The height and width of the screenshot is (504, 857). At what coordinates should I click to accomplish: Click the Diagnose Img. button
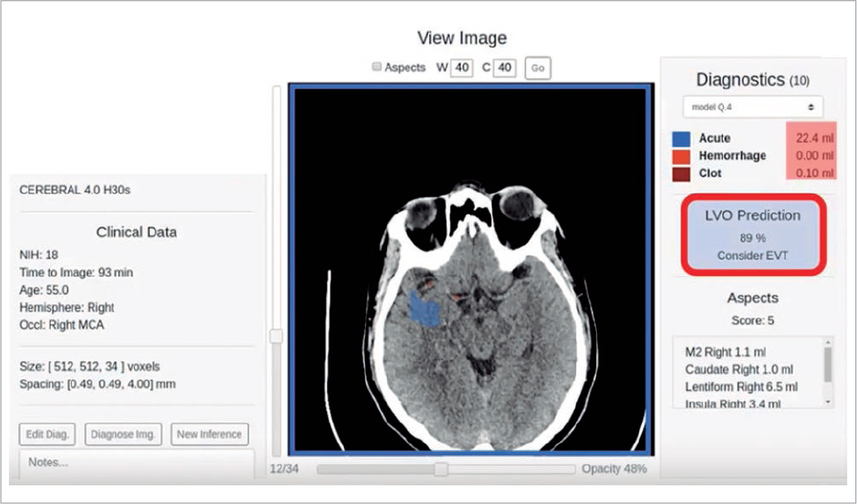point(123,435)
